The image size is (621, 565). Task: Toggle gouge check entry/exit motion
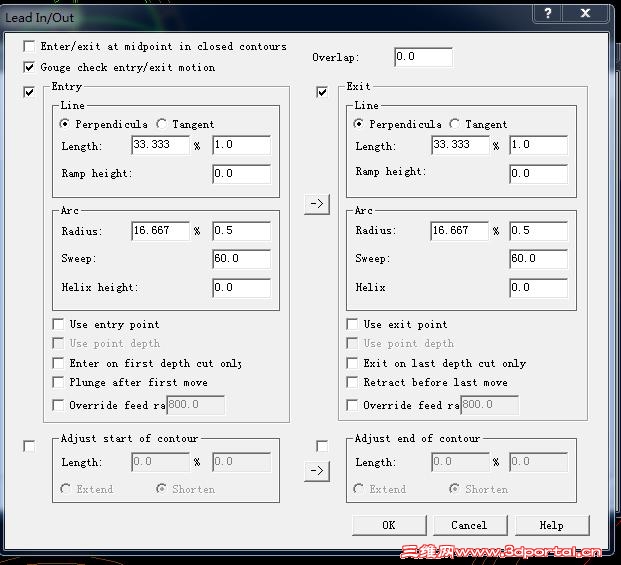point(29,67)
